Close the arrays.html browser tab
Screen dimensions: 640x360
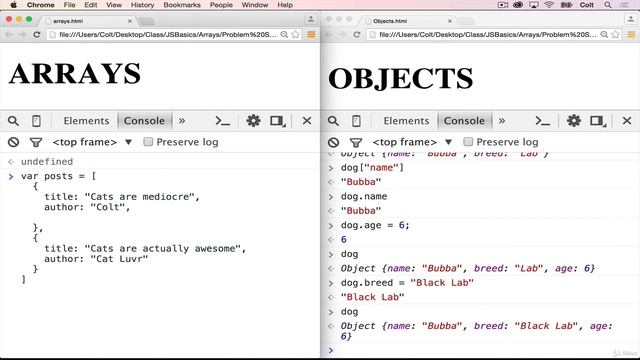(130, 21)
